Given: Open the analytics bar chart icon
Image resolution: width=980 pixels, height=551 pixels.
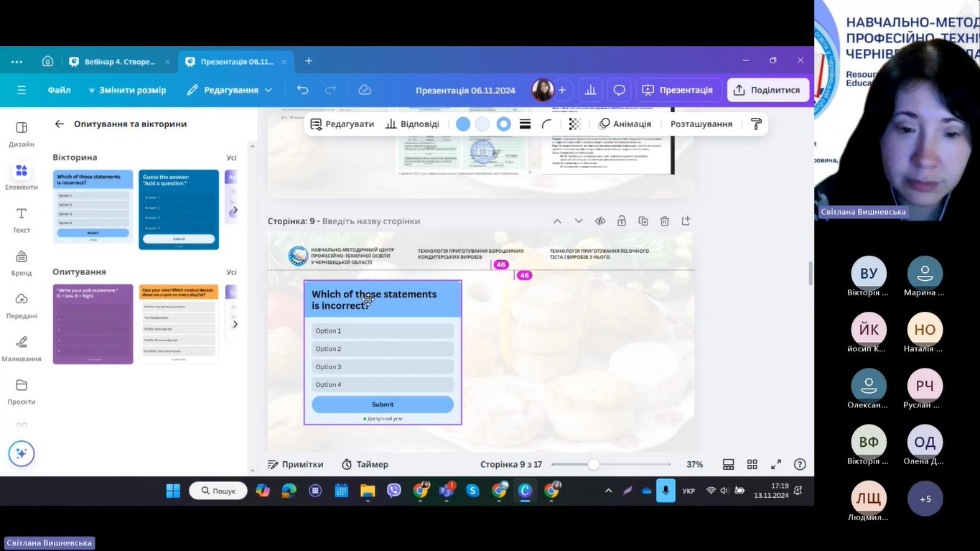Looking at the screenshot, I should (591, 90).
